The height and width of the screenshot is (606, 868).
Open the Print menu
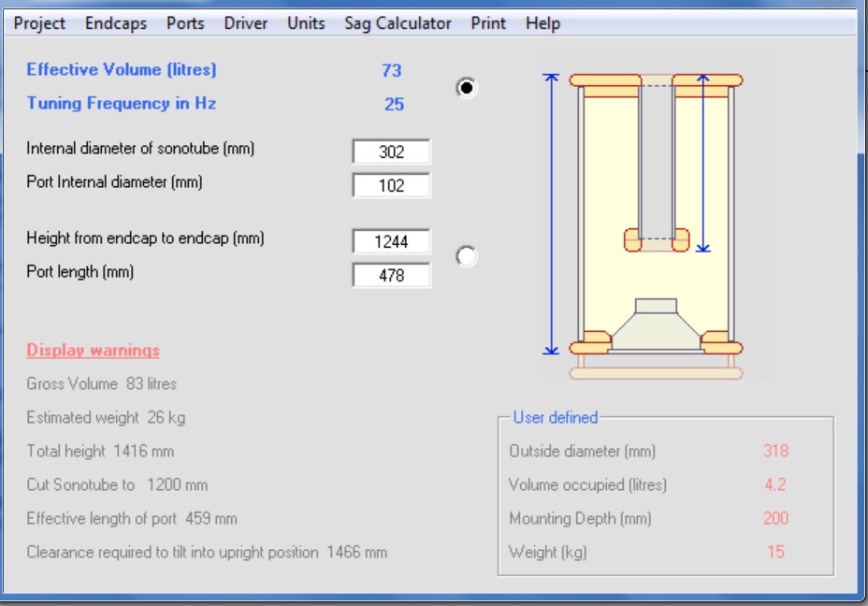point(487,23)
